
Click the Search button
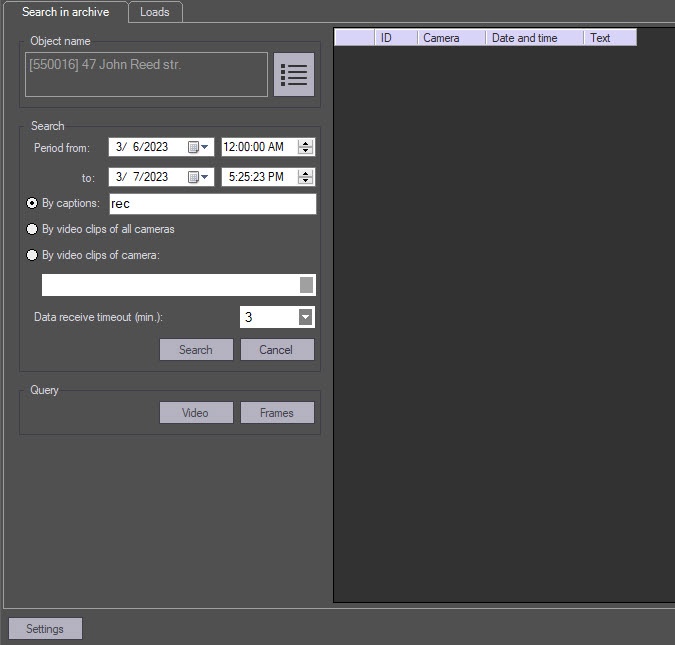click(x=196, y=350)
